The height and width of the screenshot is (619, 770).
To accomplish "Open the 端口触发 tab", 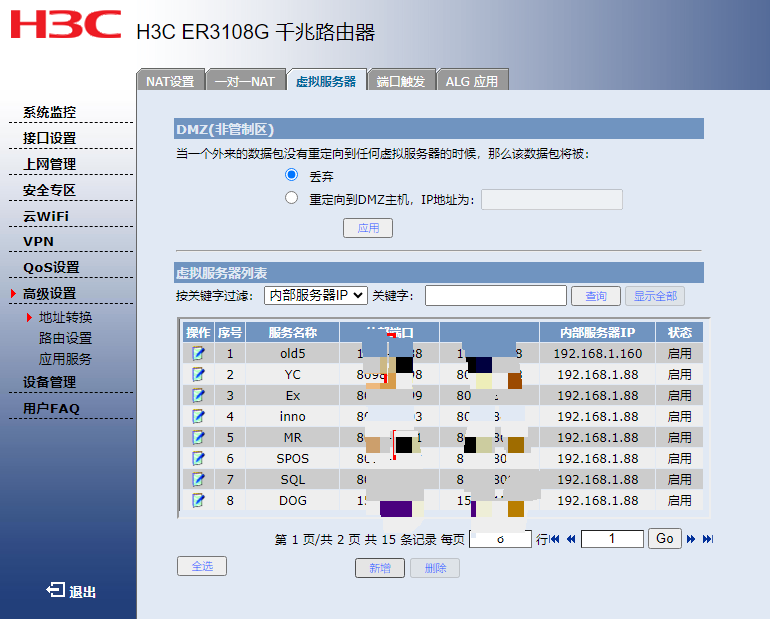I will click(x=401, y=81).
